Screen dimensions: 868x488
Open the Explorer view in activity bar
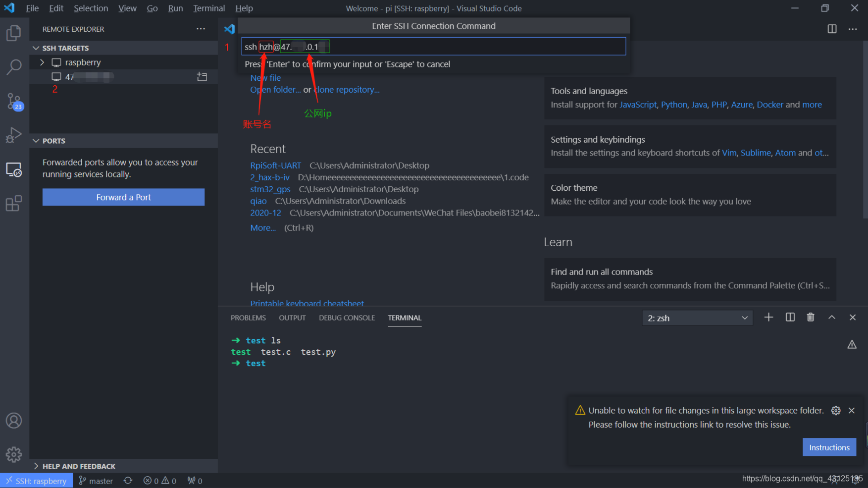[14, 33]
